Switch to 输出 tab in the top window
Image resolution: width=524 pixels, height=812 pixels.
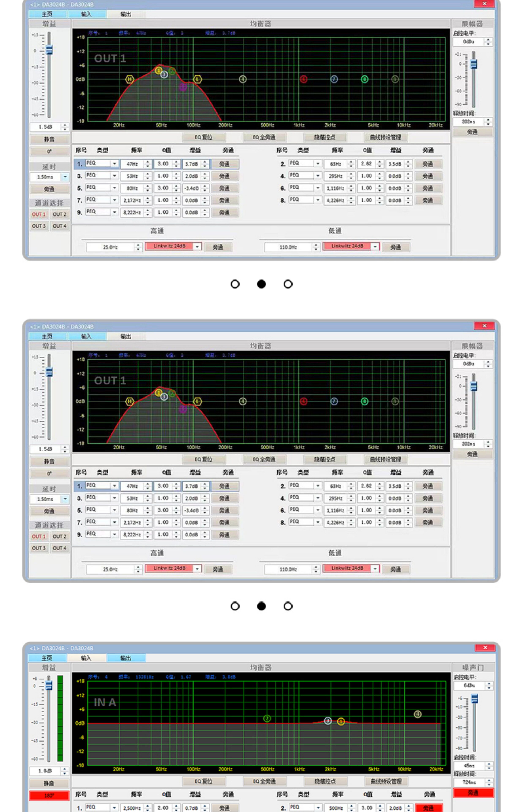coord(126,14)
